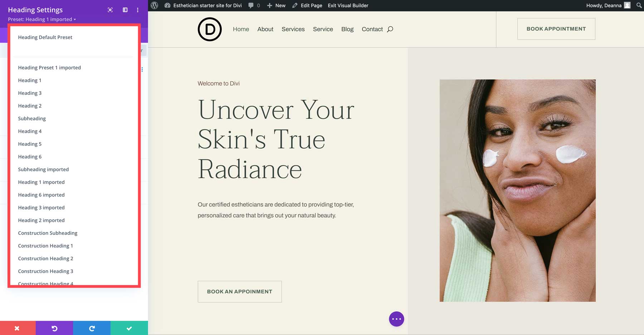
Task: Click the Edit Page pencil icon
Action: click(x=307, y=5)
